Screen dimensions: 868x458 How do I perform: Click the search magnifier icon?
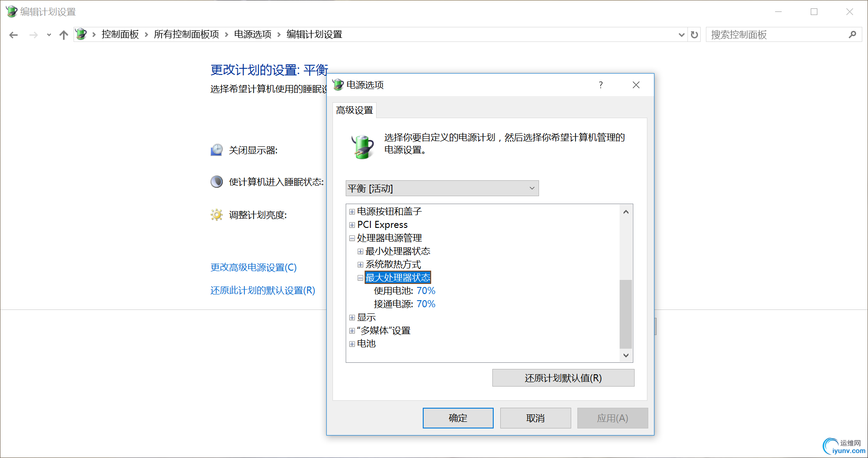[852, 34]
